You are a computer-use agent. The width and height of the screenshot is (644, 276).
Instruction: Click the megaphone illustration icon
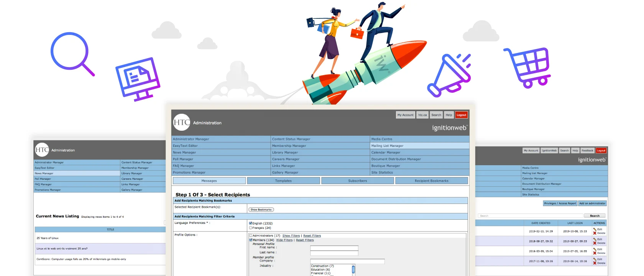click(x=449, y=75)
